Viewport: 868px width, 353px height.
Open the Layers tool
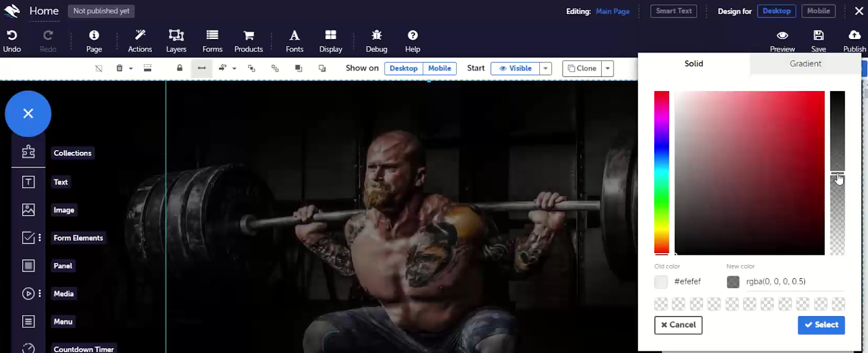coord(176,35)
